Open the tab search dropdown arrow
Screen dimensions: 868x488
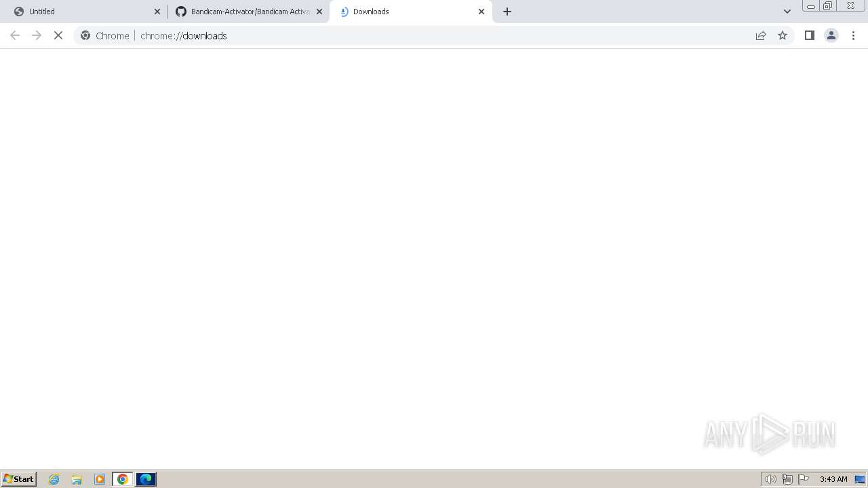coord(787,12)
